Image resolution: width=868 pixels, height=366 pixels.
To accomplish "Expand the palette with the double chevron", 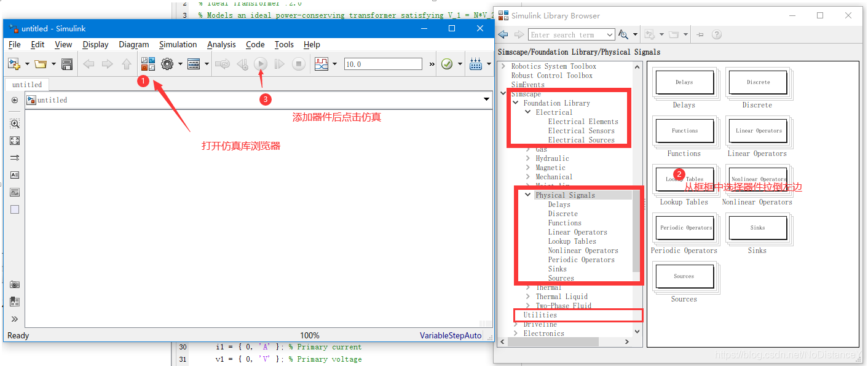I will pos(15,319).
